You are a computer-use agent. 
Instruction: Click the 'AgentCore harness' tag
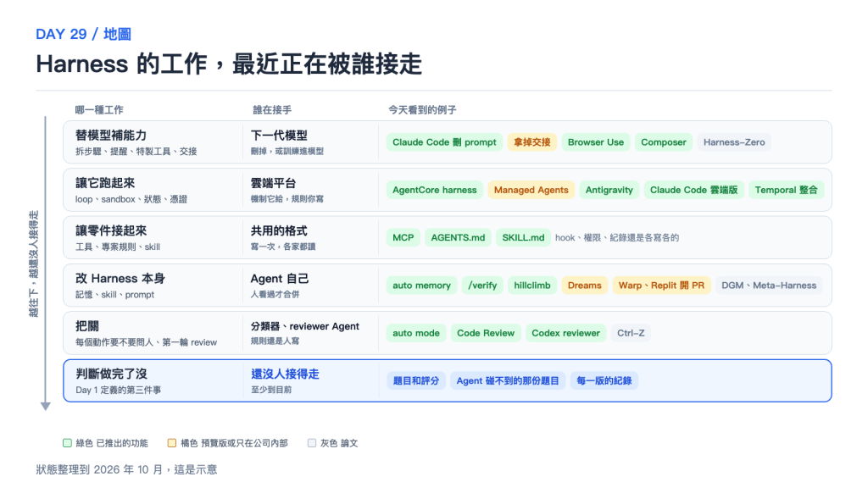(435, 190)
